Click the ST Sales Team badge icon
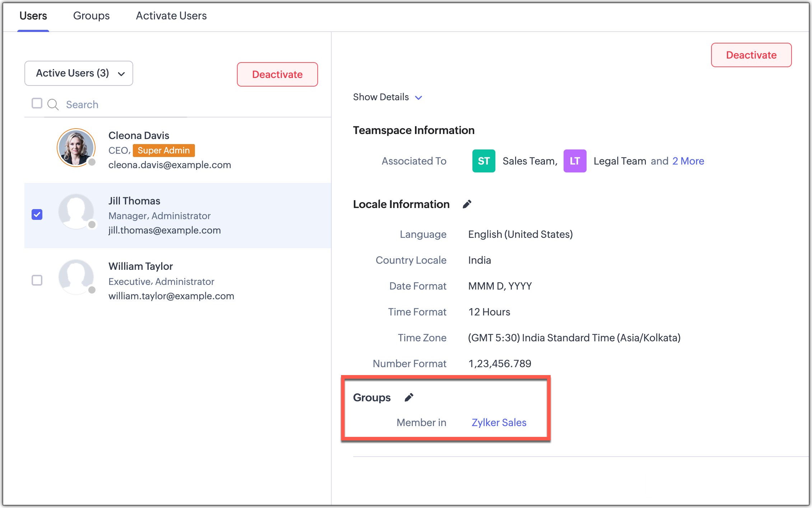The image size is (812, 508). 484,161
